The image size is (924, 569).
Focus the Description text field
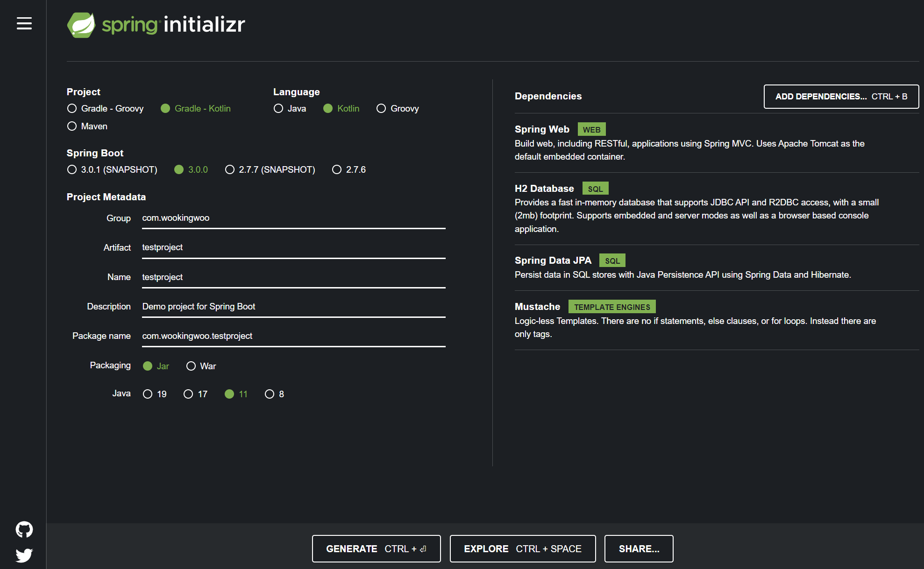293,307
